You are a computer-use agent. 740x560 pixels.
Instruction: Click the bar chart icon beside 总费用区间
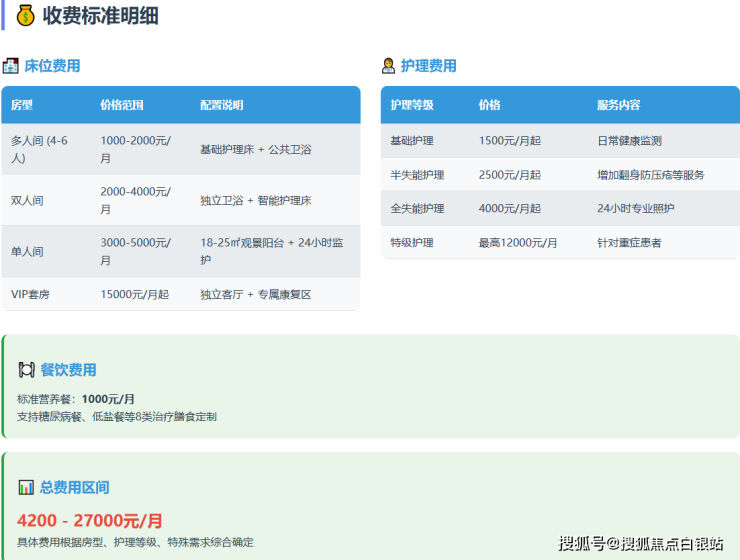click(26, 487)
